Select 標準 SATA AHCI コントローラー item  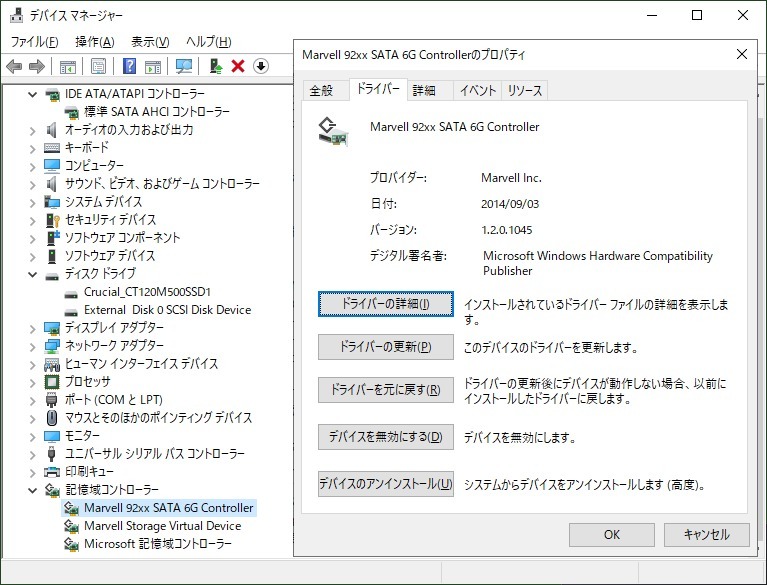[x=157, y=112]
